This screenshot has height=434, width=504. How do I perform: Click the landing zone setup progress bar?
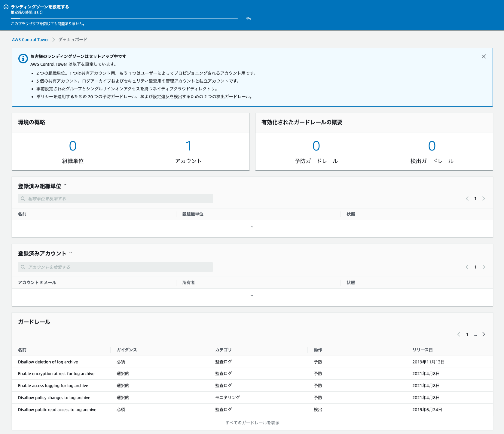[124, 18]
